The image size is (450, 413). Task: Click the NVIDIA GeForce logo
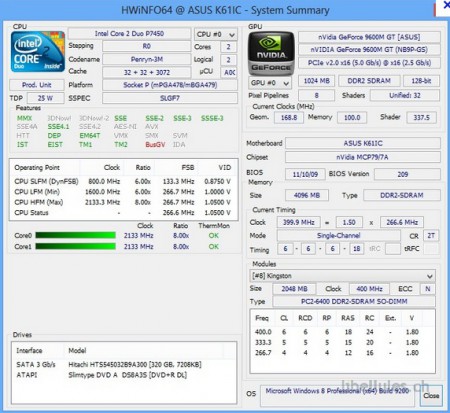[x=271, y=54]
